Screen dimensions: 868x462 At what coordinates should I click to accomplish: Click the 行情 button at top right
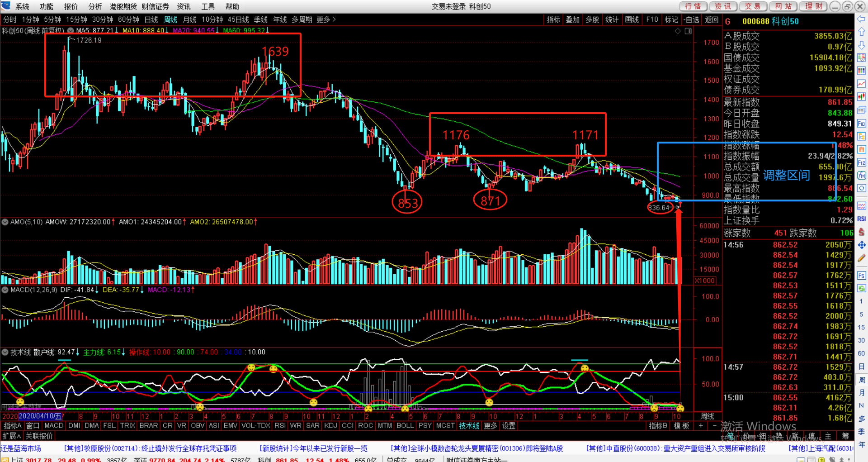pyautogui.click(x=693, y=6)
